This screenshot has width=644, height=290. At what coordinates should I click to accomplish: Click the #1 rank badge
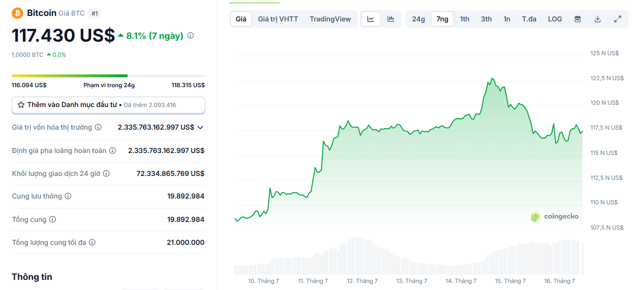(x=95, y=14)
